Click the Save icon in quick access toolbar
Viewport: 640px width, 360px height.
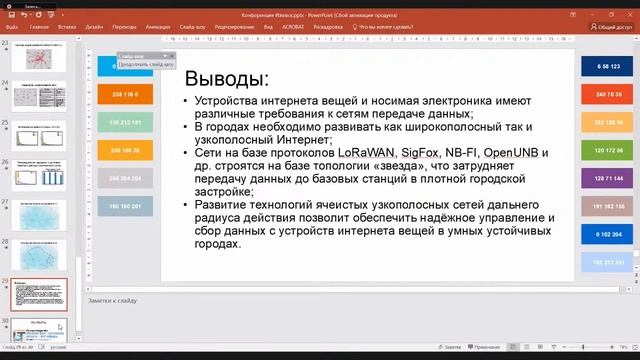[x=11, y=15]
